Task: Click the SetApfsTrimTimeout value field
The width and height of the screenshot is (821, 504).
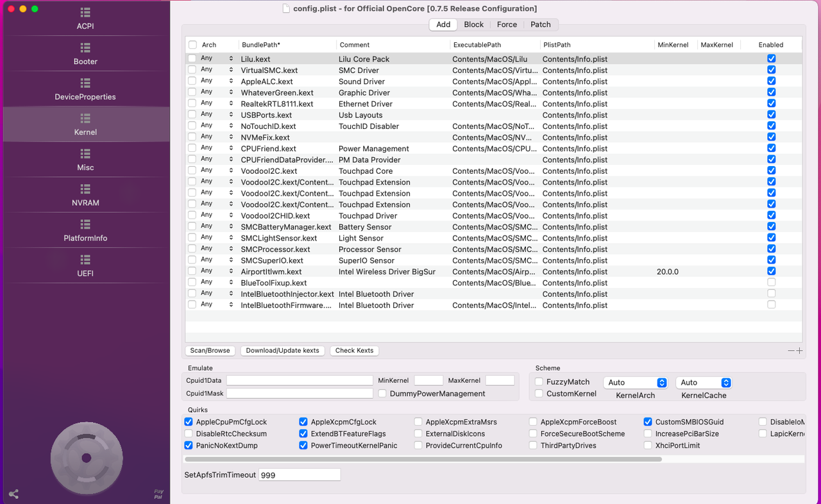Action: (x=300, y=475)
